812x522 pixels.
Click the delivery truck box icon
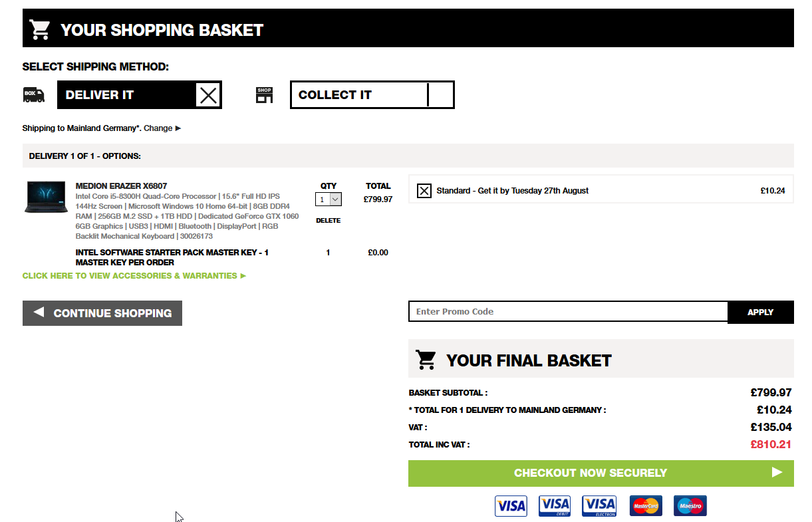33,94
